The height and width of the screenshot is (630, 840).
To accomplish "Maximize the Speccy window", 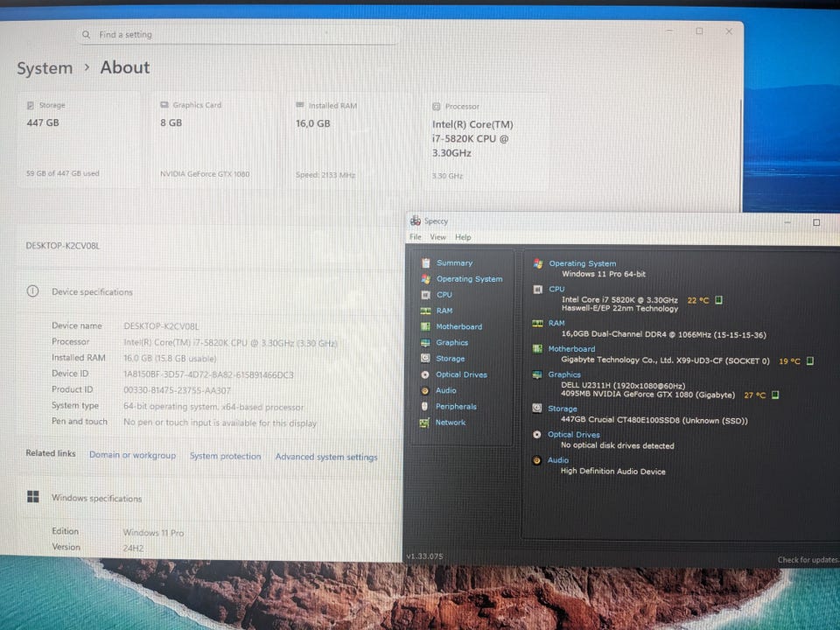I will click(x=816, y=222).
